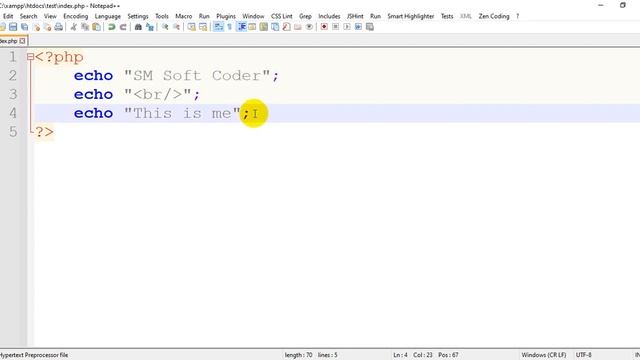The image size is (640, 360).
Task: Click the Playback macro icon
Action: (x=347, y=27)
